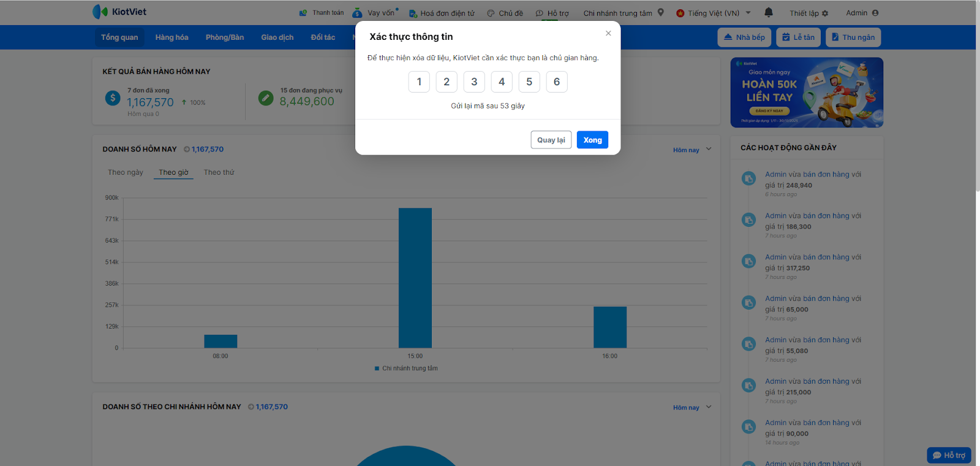The height and width of the screenshot is (466, 980).
Task: Click the "7 đơn đã xong" label
Action: point(148,90)
